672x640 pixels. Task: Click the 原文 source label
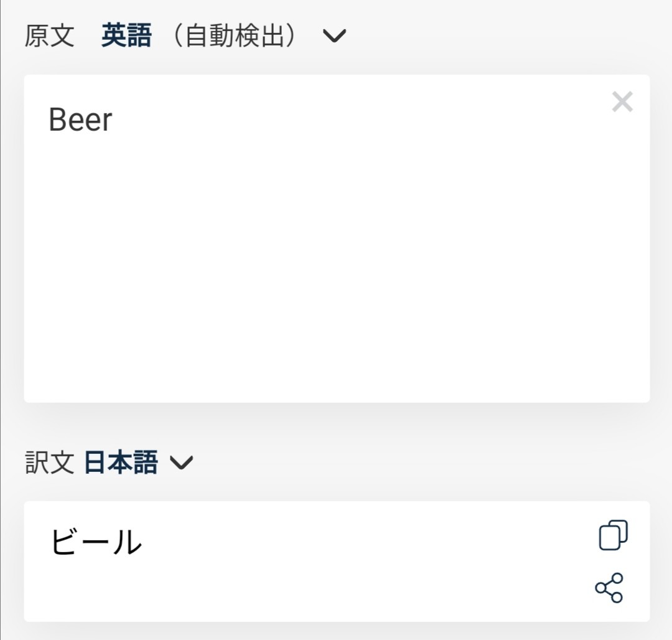[50, 37]
